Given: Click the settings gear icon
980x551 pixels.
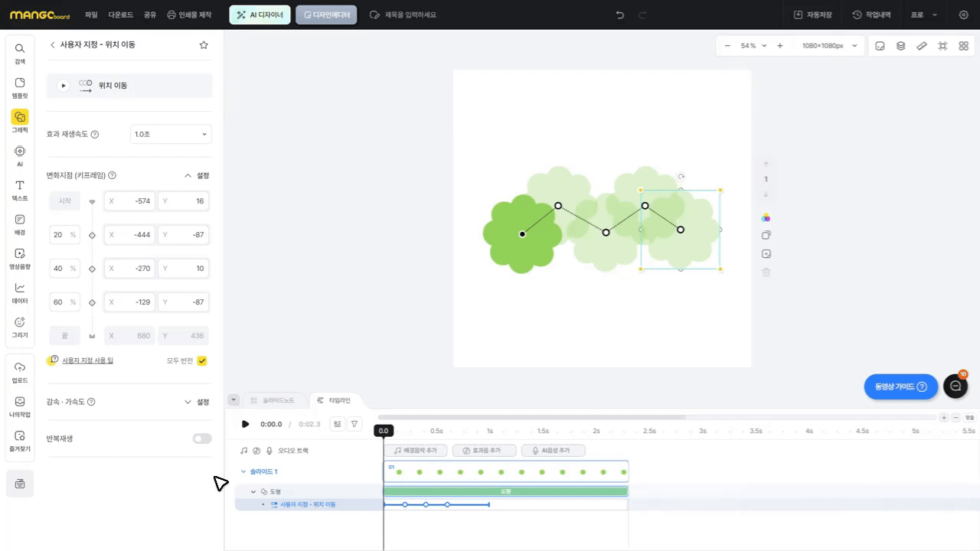Looking at the screenshot, I should [x=963, y=15].
